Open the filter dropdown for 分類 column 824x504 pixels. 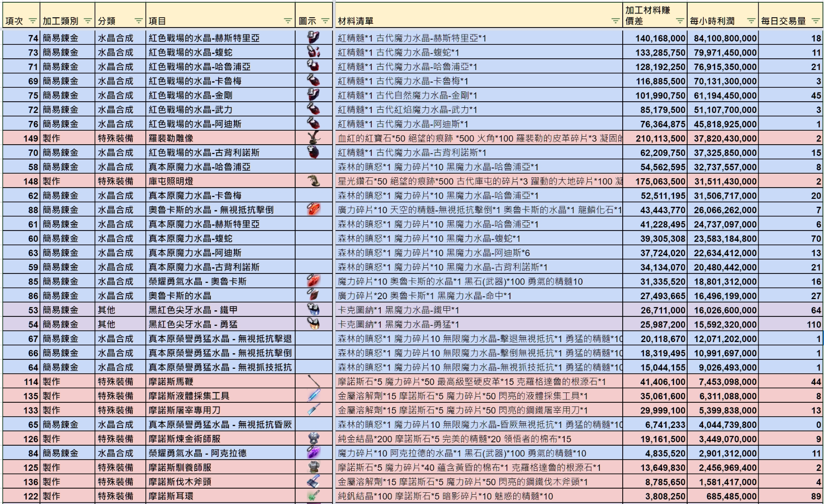pos(138,21)
